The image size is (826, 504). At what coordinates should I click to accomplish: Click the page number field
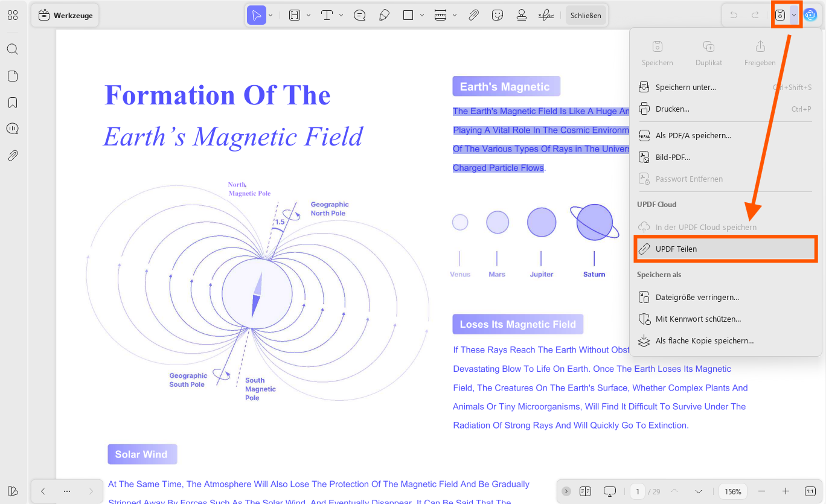(638, 492)
